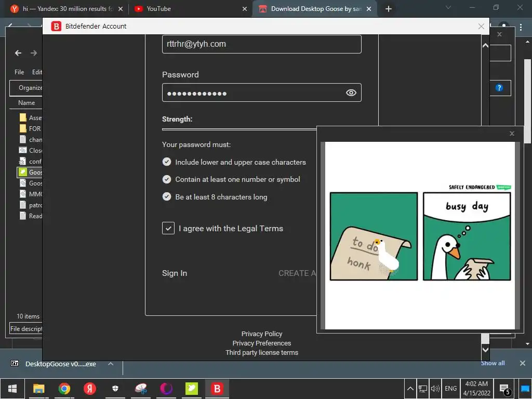Open the Windows Start menu
This screenshot has width=532, height=399.
tap(12, 389)
